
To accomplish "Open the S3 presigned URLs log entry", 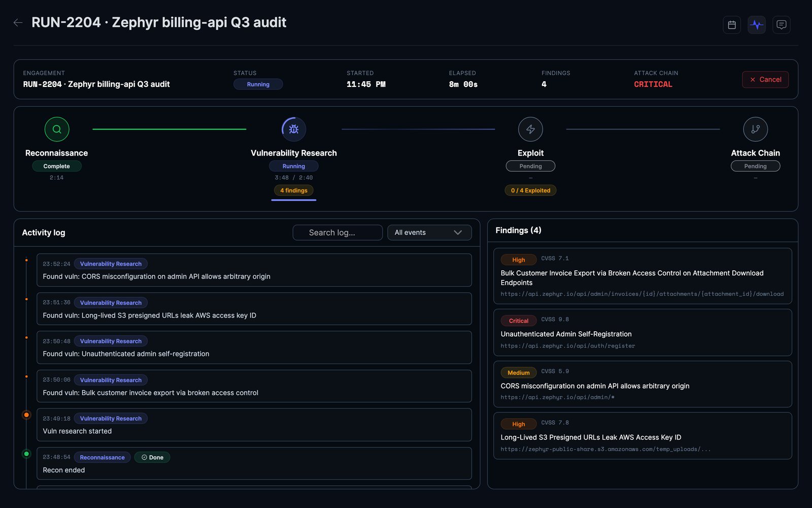I will 254,309.
